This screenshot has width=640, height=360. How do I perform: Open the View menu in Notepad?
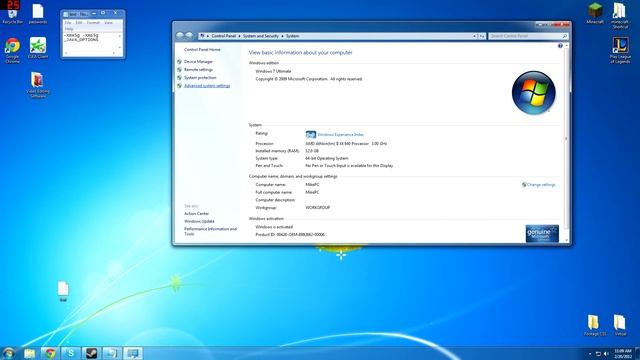(x=108, y=23)
